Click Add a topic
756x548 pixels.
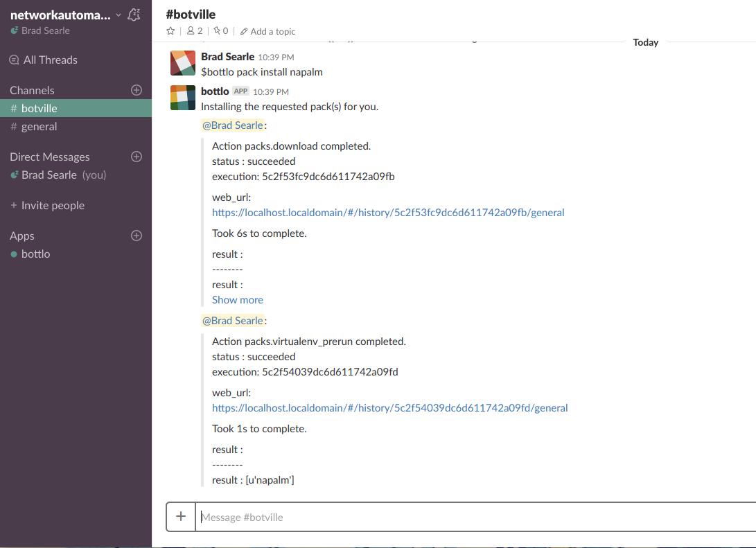[x=272, y=31]
